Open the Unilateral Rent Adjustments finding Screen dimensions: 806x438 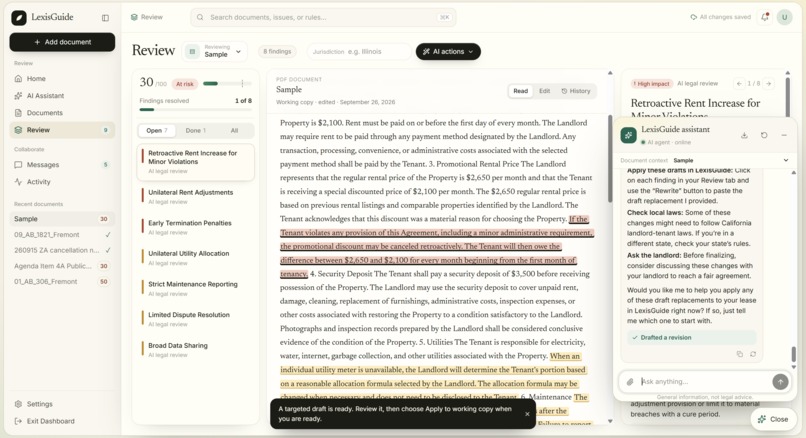click(x=195, y=196)
